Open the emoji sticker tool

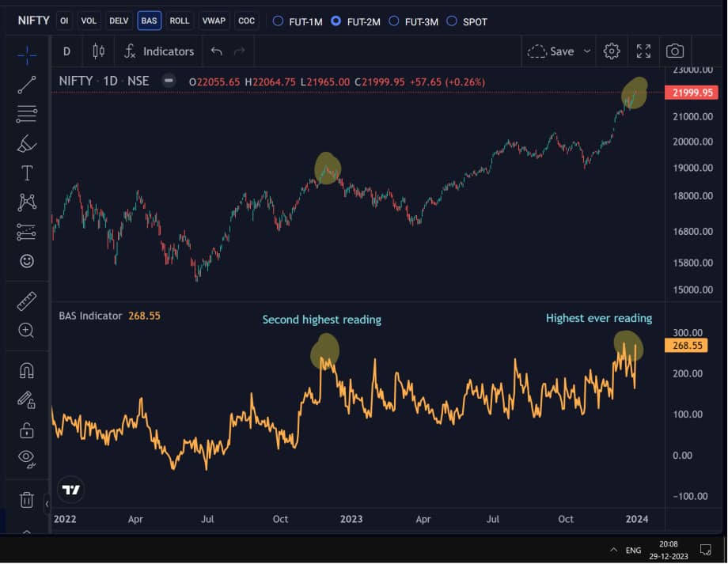26,259
